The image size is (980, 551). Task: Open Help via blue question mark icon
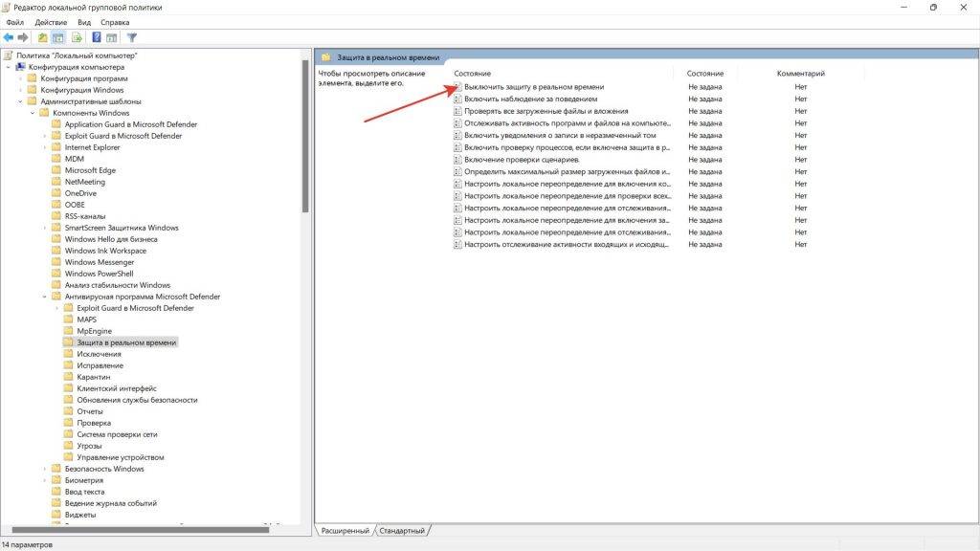97,37
